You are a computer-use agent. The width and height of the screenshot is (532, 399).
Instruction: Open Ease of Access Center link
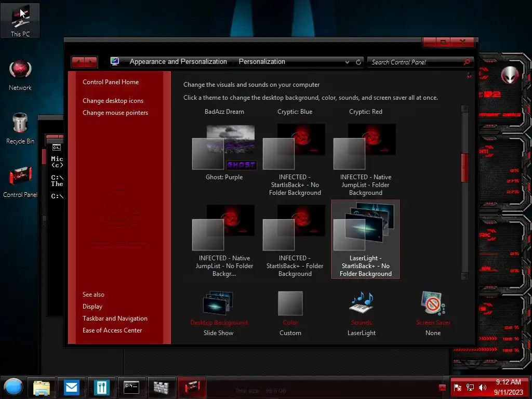112,330
